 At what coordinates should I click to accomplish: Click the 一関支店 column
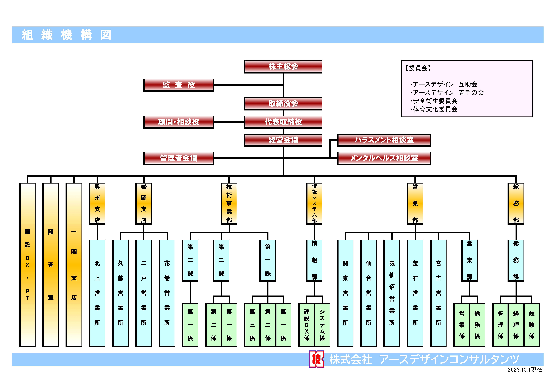74,265
